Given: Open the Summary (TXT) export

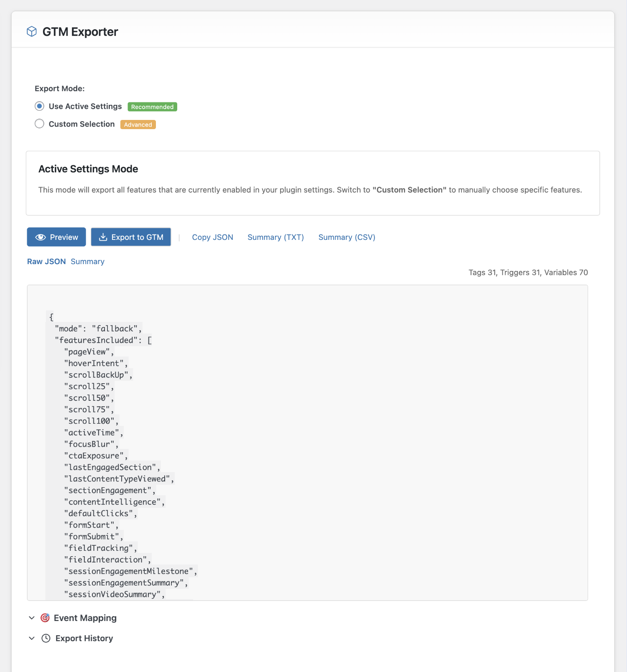Looking at the screenshot, I should [x=275, y=237].
